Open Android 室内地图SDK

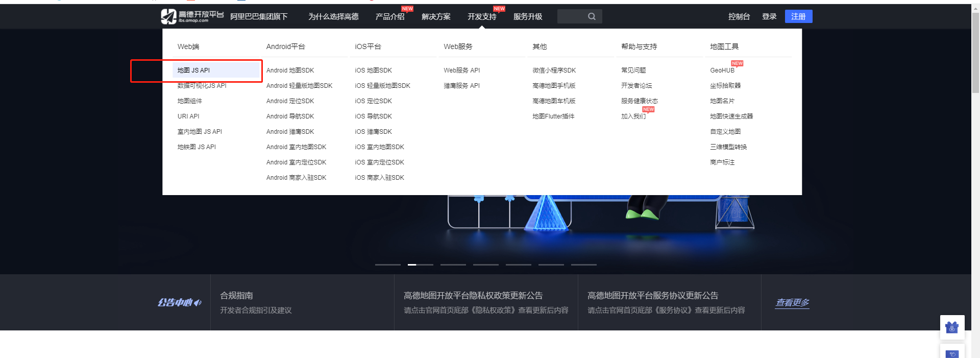tap(296, 147)
